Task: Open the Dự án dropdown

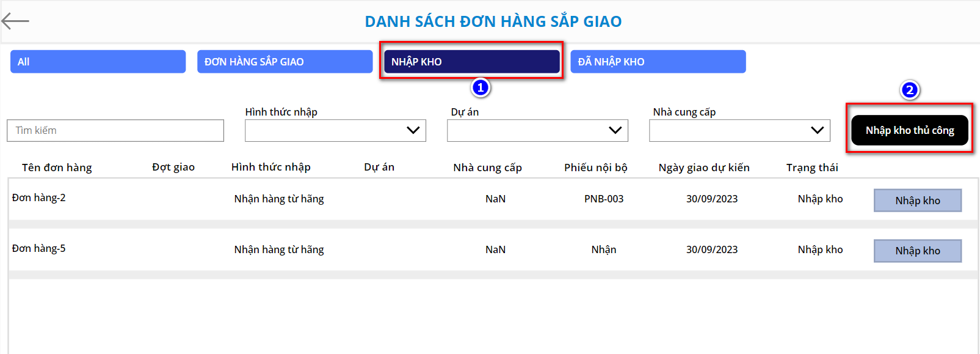Action: click(x=537, y=130)
